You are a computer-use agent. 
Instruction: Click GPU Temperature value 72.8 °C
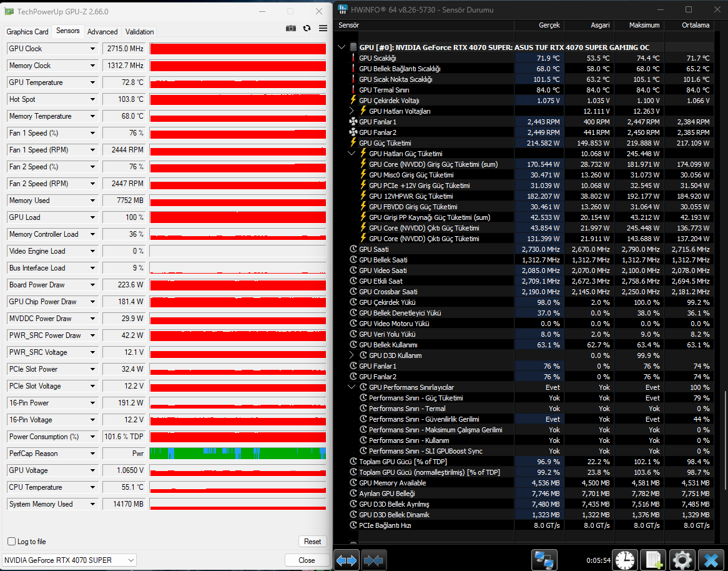[124, 82]
